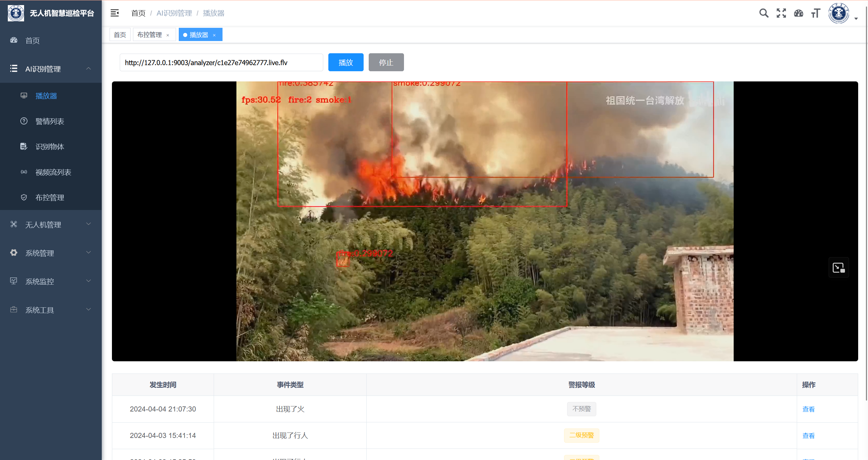The image size is (868, 460).
Task: Click 查看 link for 出现了火 row
Action: pos(808,409)
